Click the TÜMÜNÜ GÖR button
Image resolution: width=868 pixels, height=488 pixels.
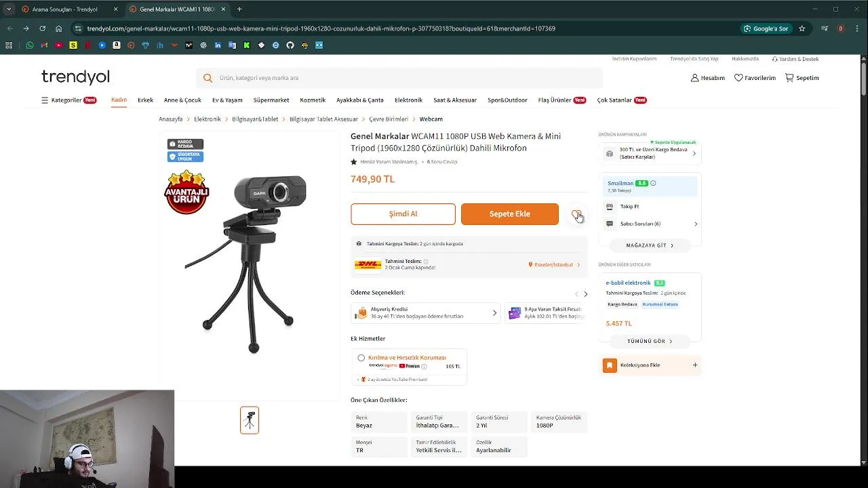point(650,342)
